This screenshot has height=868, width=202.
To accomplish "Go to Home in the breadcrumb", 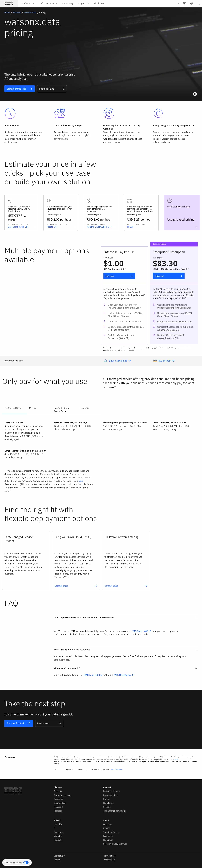I will [7, 12].
